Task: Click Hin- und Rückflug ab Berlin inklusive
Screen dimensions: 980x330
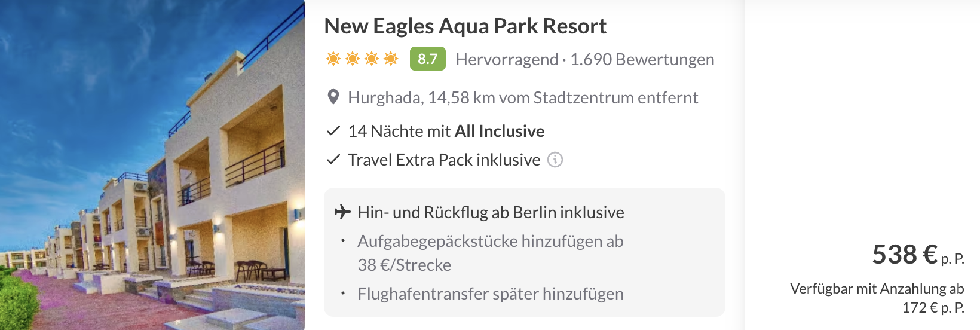Action: coord(491,212)
